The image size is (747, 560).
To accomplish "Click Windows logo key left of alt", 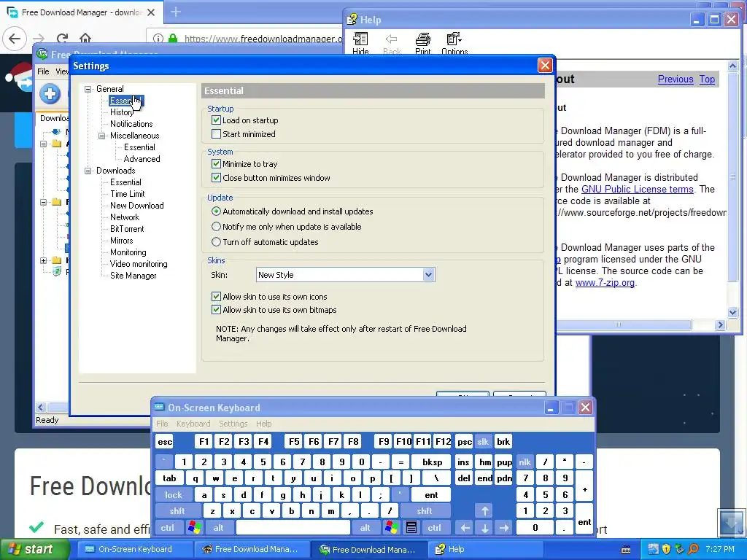I will click(194, 528).
